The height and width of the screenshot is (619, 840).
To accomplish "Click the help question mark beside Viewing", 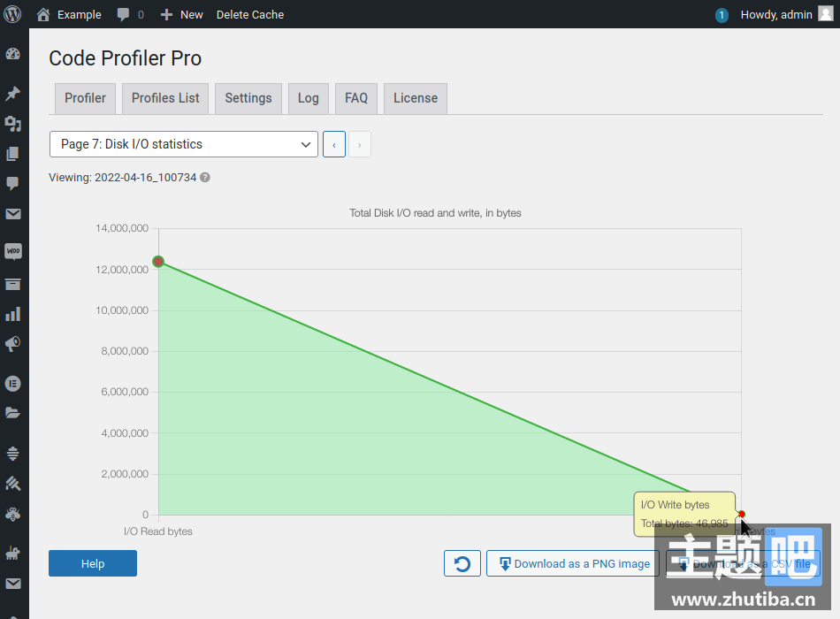I will [x=204, y=178].
